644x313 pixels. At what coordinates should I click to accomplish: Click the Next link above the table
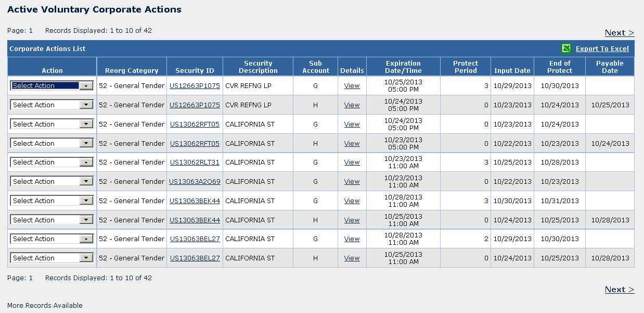(x=619, y=32)
